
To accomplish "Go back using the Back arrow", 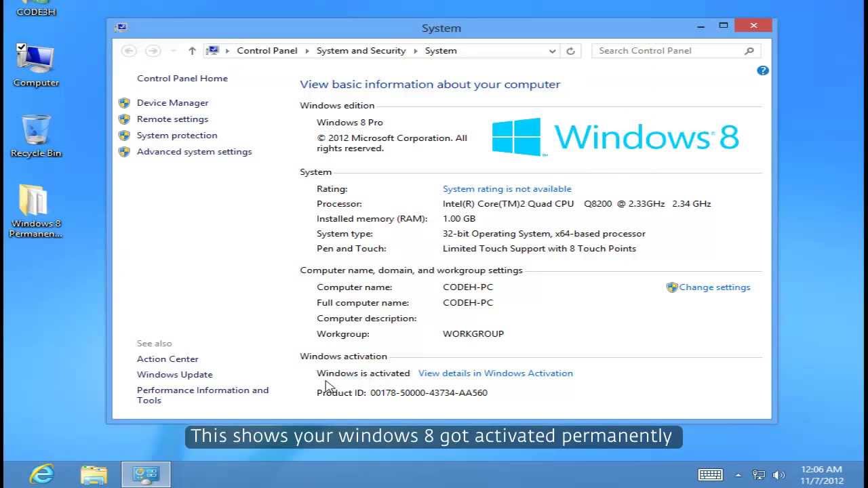I will tap(129, 51).
